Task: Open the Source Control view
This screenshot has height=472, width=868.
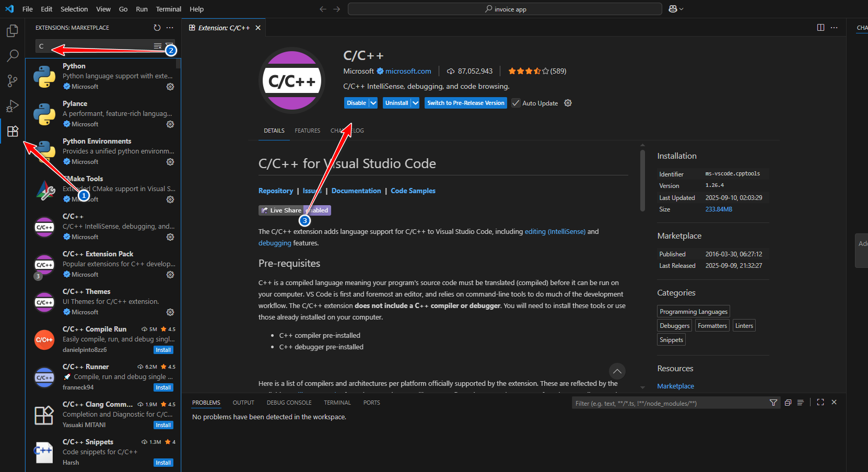Action: (12, 81)
